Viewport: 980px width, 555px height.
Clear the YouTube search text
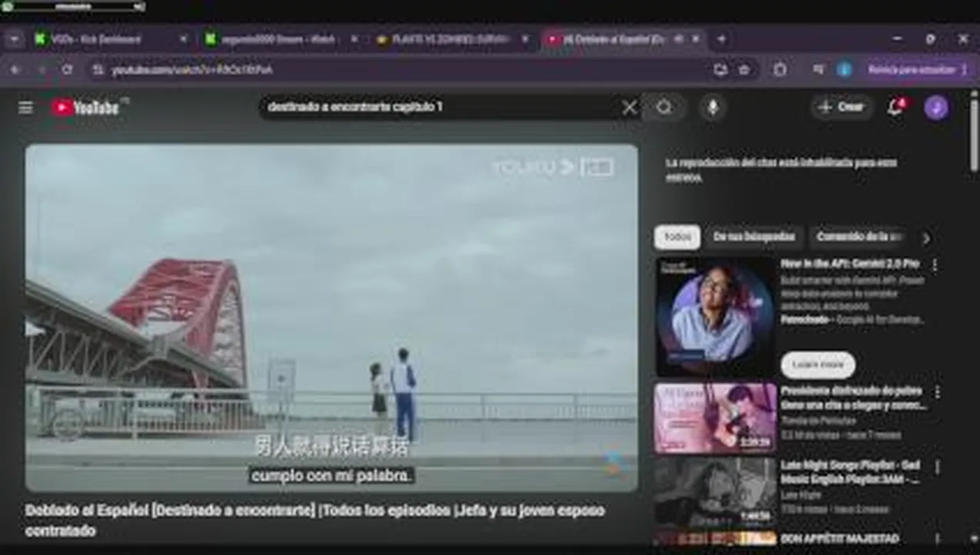[629, 107]
